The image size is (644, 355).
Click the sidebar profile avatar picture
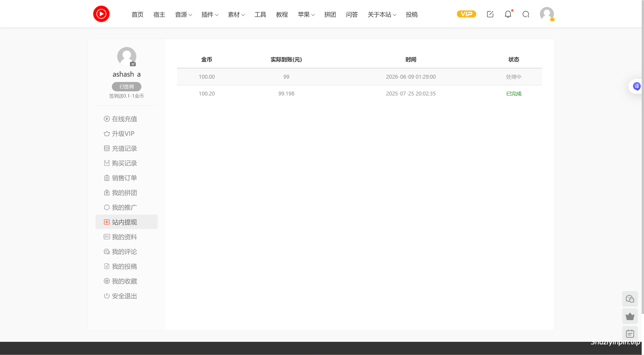pos(127,56)
